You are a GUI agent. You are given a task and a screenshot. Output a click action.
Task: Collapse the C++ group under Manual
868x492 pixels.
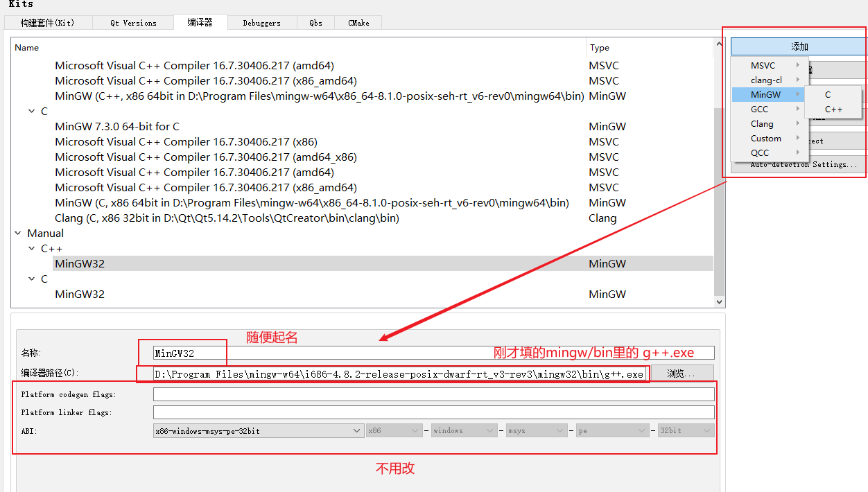click(31, 248)
